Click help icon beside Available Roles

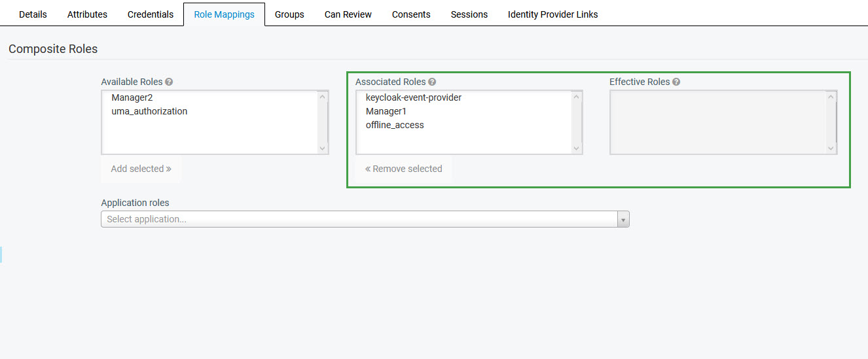click(x=169, y=82)
